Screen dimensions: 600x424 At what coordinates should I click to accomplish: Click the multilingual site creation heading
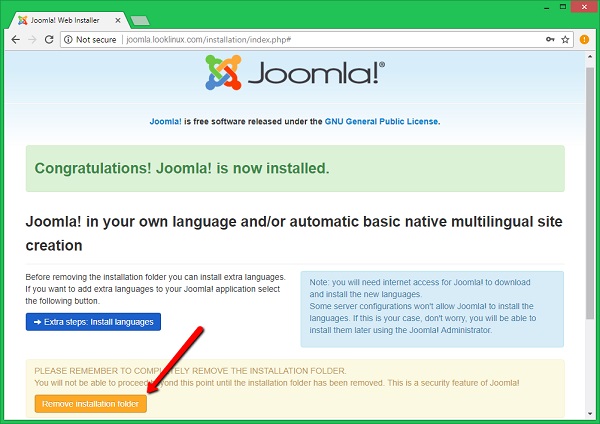point(294,233)
